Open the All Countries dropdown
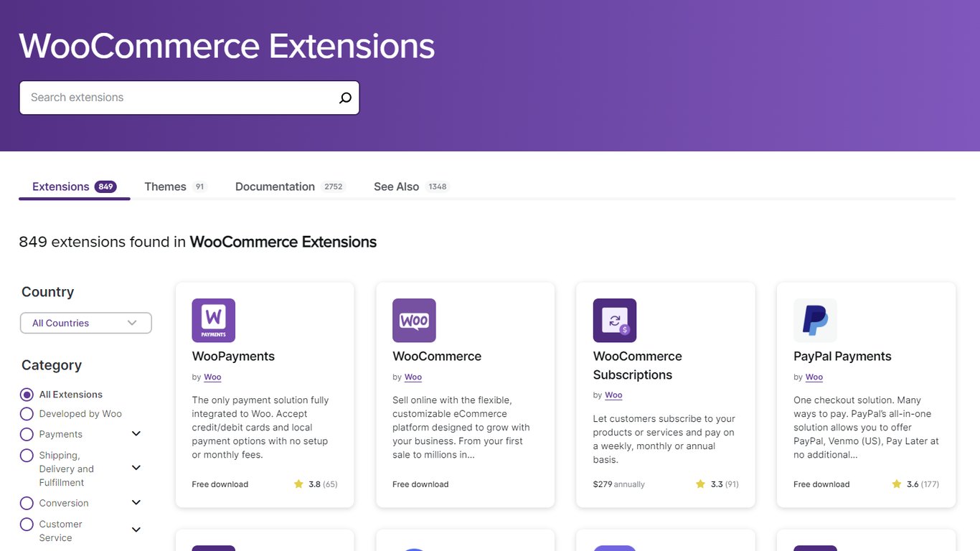Screen dimensions: 980x551 (85, 323)
